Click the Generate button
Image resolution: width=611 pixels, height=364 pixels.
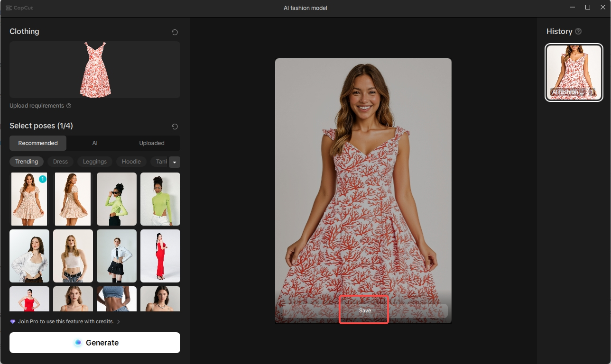coord(95,342)
